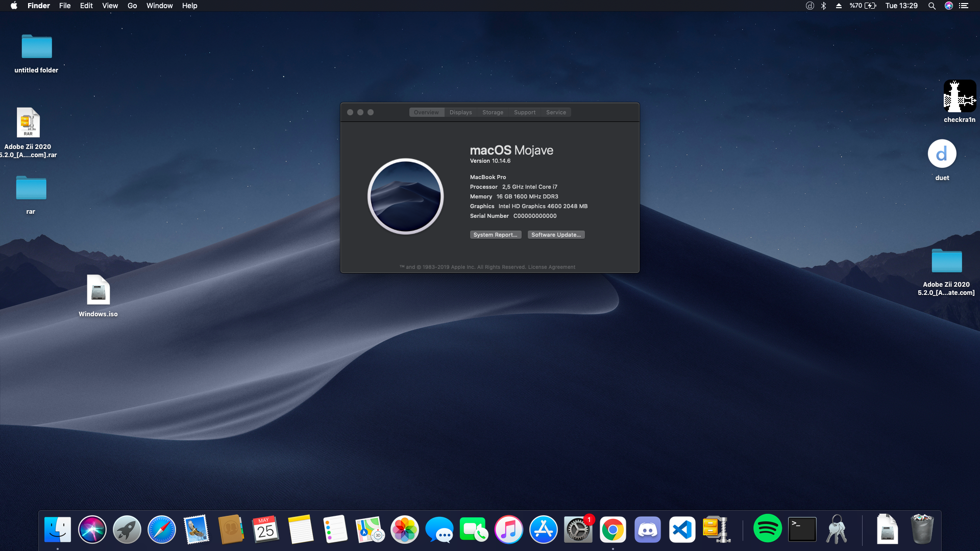Open the Go menu
Viewport: 980px width, 551px height.
coord(132,6)
